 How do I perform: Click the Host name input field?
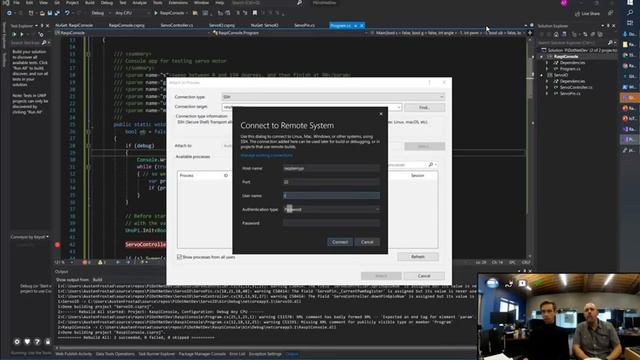(331, 168)
